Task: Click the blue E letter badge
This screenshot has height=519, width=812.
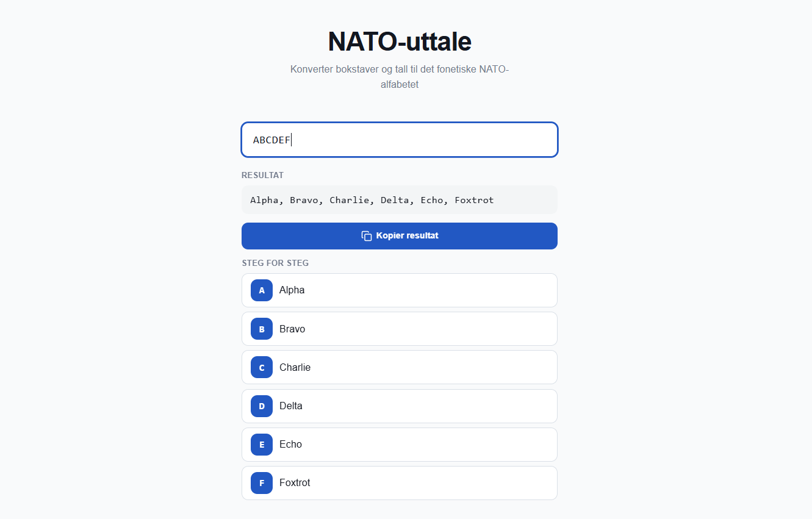Action: (262, 445)
